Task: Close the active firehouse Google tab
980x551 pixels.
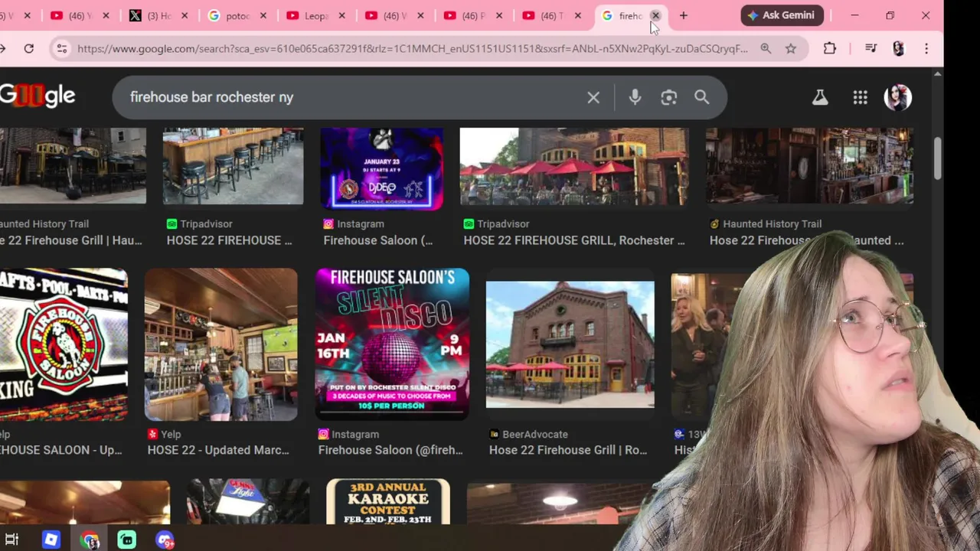Action: [x=655, y=15]
